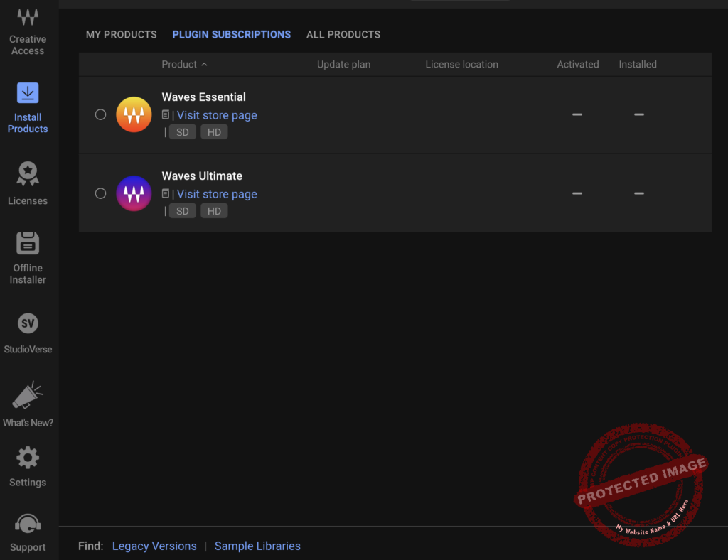Open the Offline Installer disk icon

coord(28,243)
